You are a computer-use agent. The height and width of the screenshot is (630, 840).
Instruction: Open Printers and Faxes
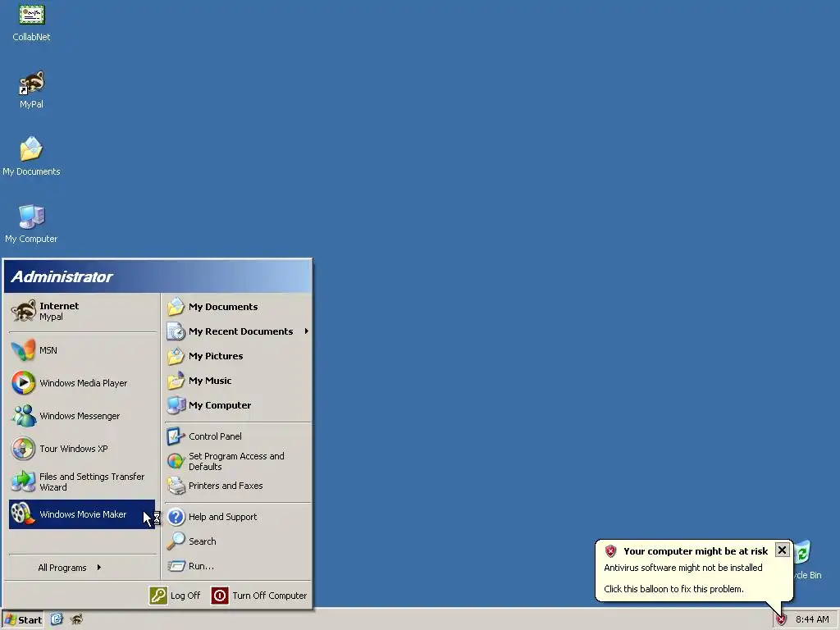[238, 486]
